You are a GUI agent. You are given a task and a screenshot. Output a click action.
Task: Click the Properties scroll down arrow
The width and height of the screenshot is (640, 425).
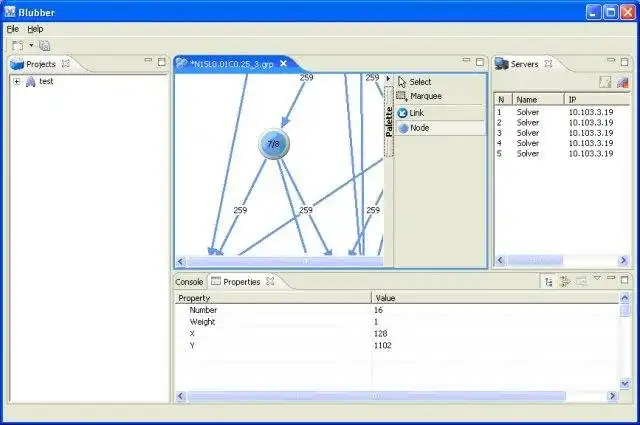(625, 383)
